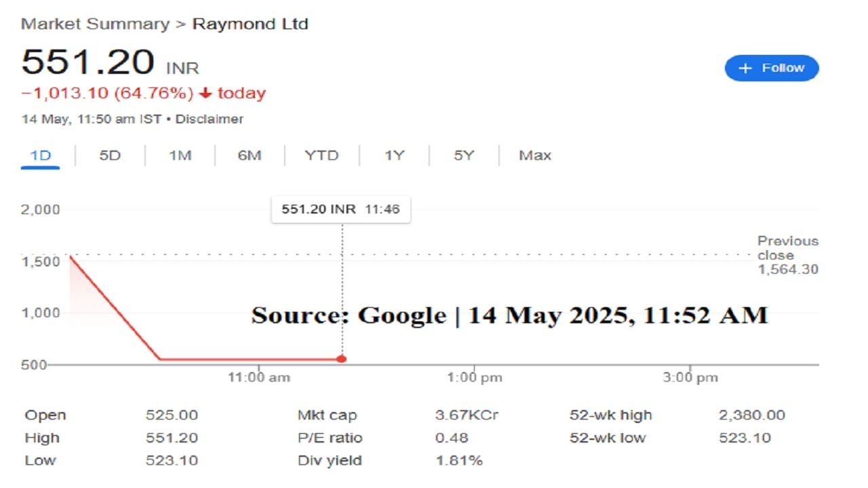Select the YTD range tab
This screenshot has height=488, width=868.
tap(321, 155)
